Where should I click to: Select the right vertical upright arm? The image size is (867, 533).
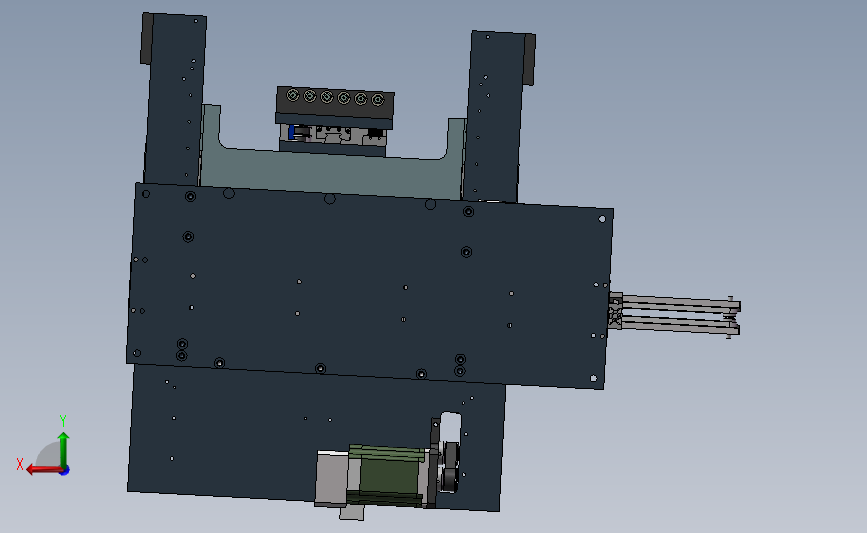[x=495, y=117]
